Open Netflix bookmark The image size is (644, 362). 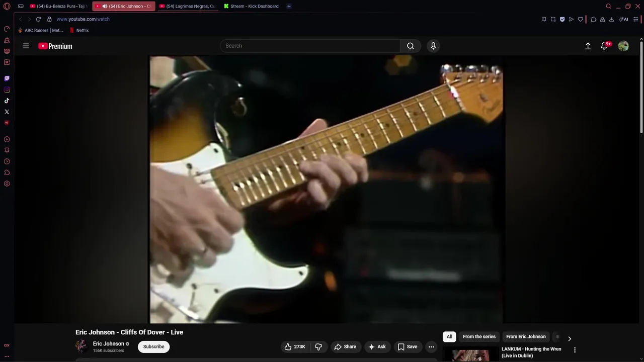click(79, 30)
